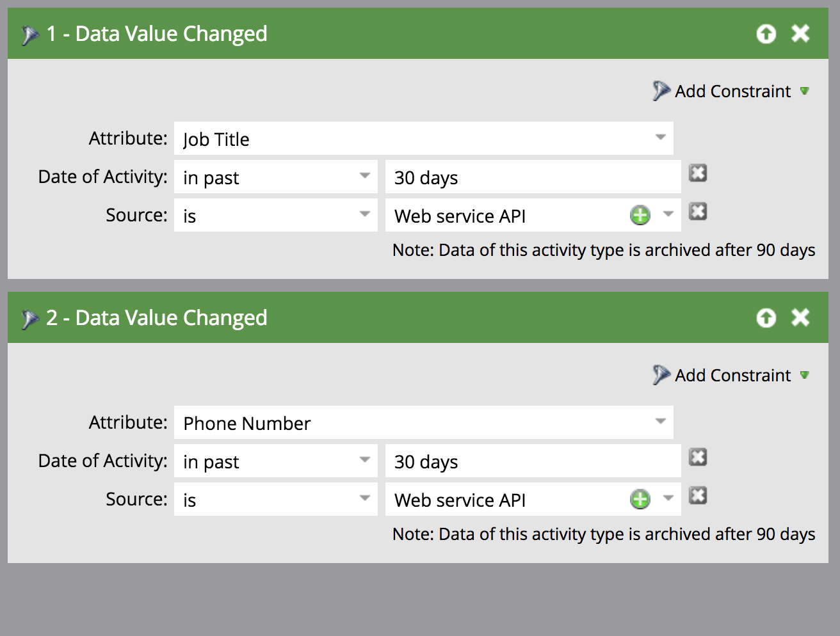Delete Date of Activity constraint in filter 2
840x636 pixels.
698,457
